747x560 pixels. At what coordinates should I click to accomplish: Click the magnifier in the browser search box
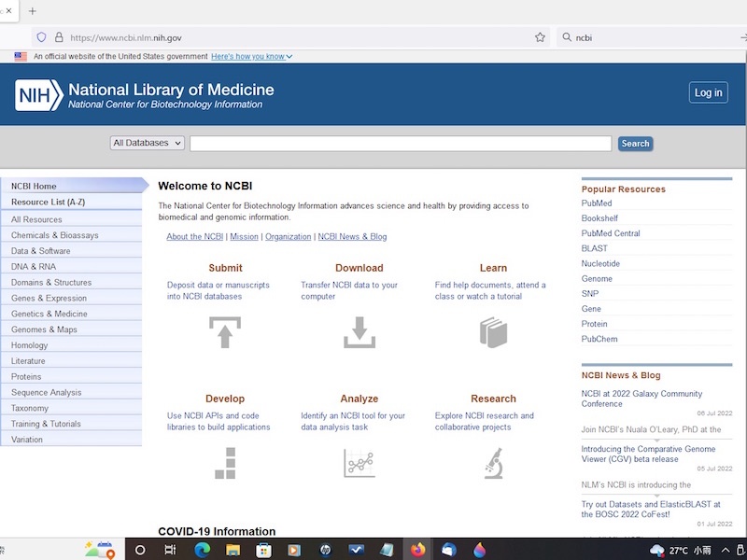tap(567, 37)
